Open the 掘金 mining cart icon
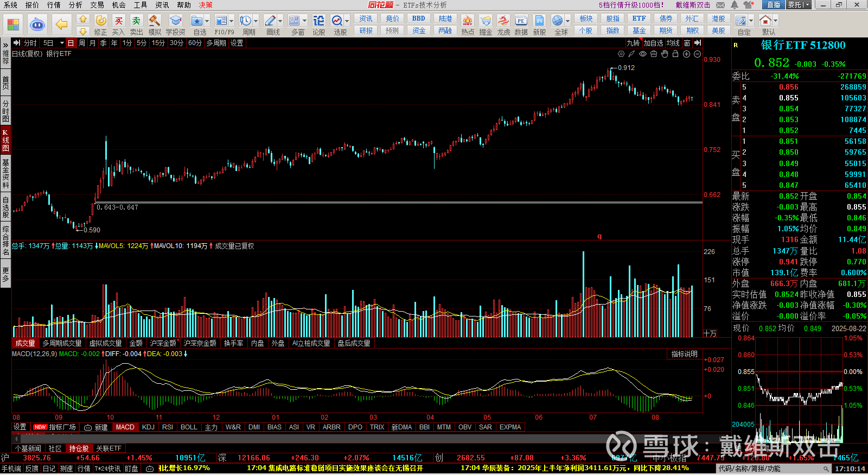 tap(486, 25)
